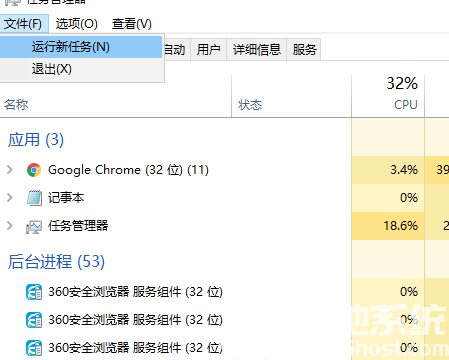Viewport: 449px width, 360px height.
Task: Select second 360安全浏览器 服务组件 row
Action: [x=135, y=320]
